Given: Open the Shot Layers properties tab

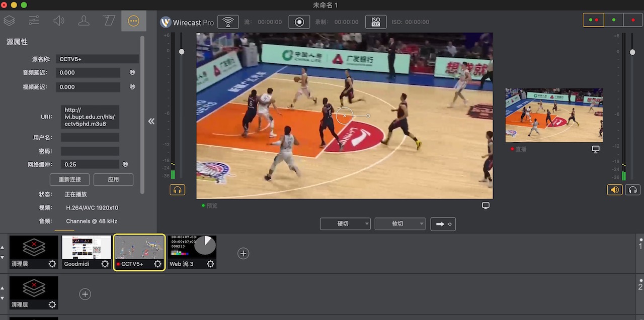Looking at the screenshot, I should click(x=9, y=21).
